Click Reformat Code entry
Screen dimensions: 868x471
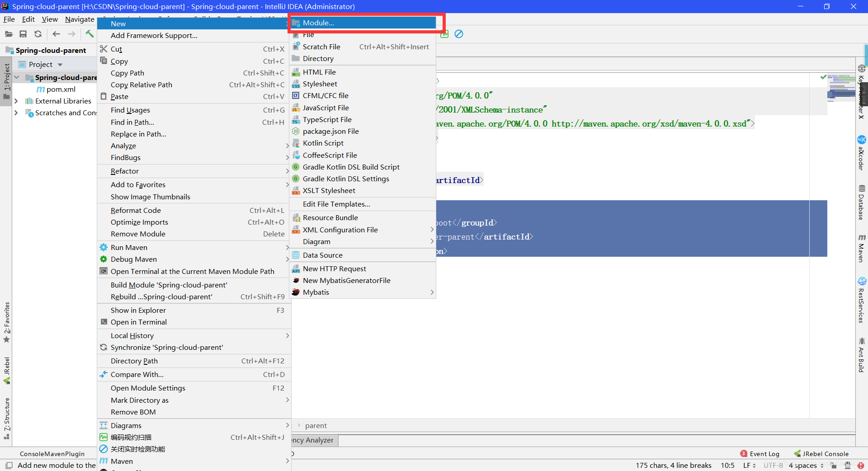click(193, 210)
